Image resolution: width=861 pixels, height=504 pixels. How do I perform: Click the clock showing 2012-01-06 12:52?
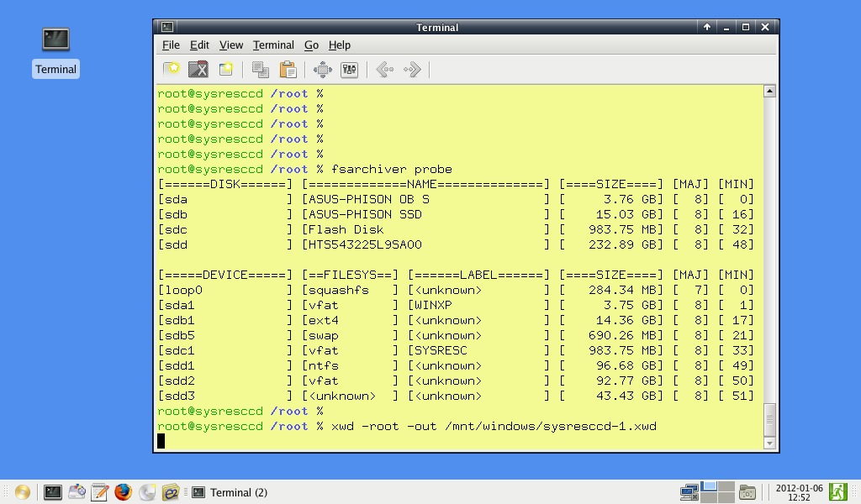click(x=799, y=492)
